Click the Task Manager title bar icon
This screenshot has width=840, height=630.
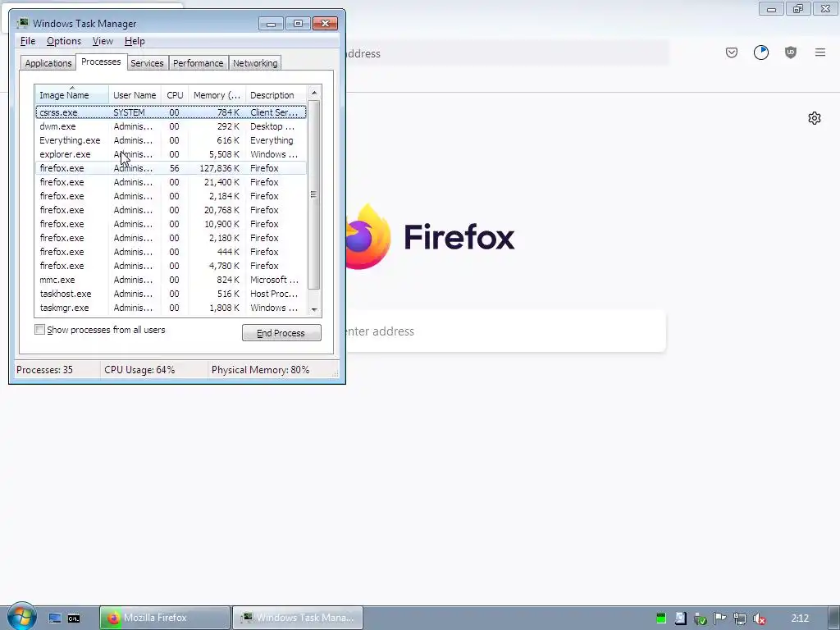point(22,23)
